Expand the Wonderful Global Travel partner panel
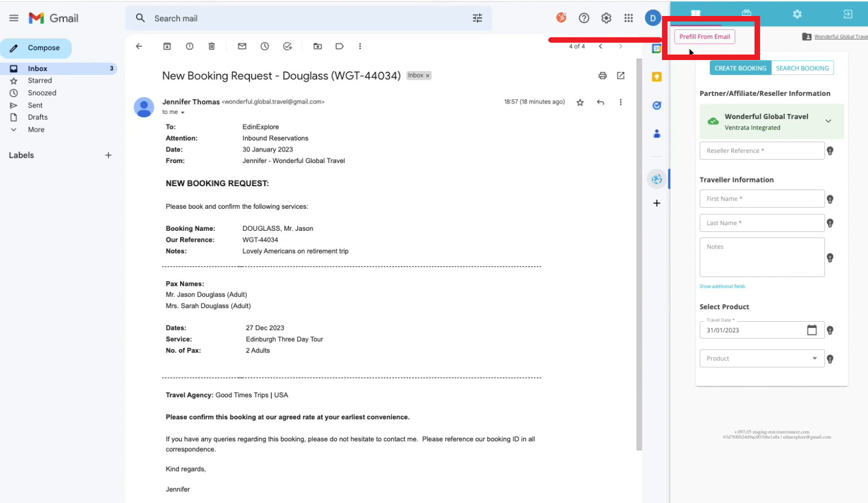This screenshot has width=868, height=503. [x=828, y=121]
